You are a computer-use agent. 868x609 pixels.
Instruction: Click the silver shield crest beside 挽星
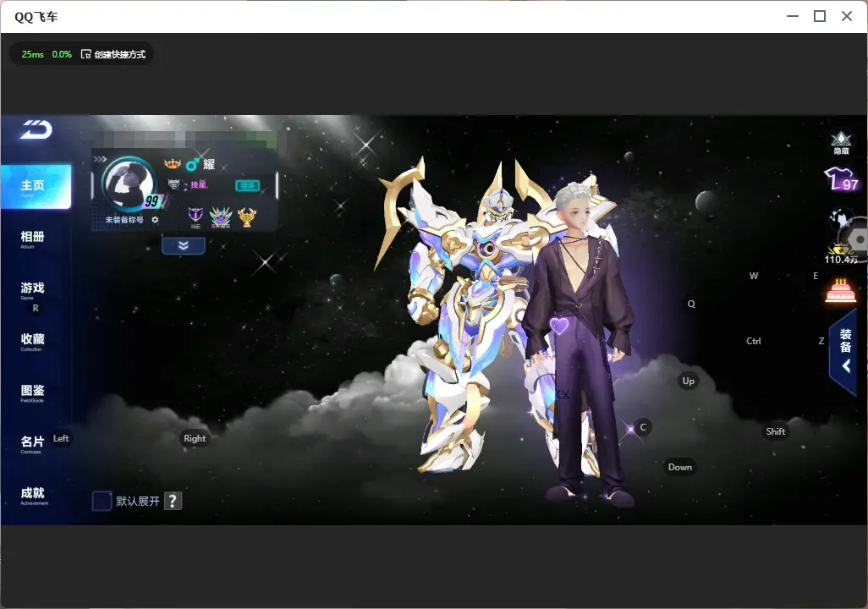click(173, 184)
